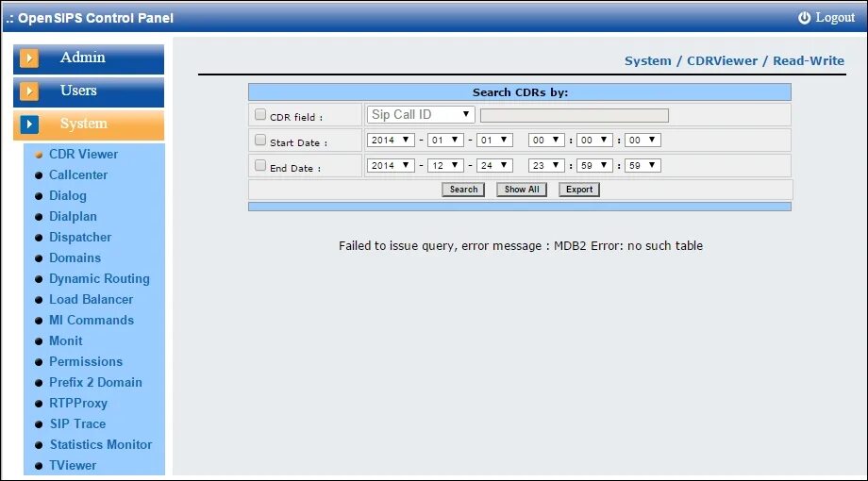Open the Permissions tool

[x=86, y=362]
